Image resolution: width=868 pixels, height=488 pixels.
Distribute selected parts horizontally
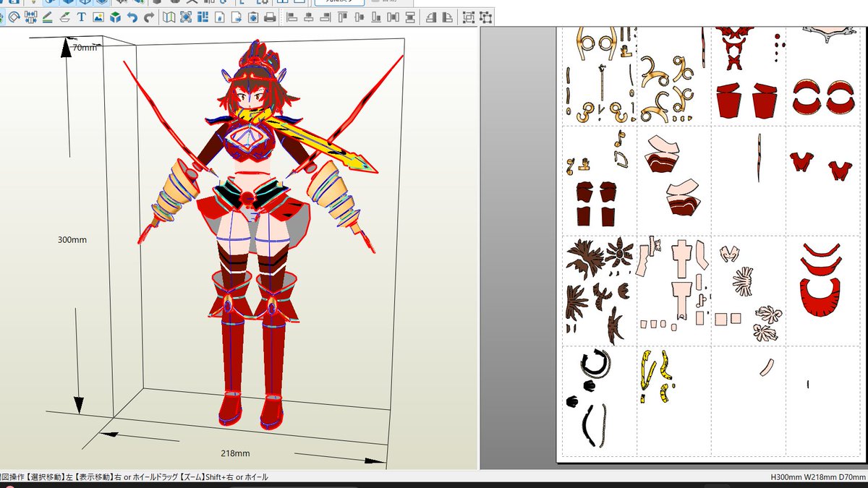coord(393,17)
